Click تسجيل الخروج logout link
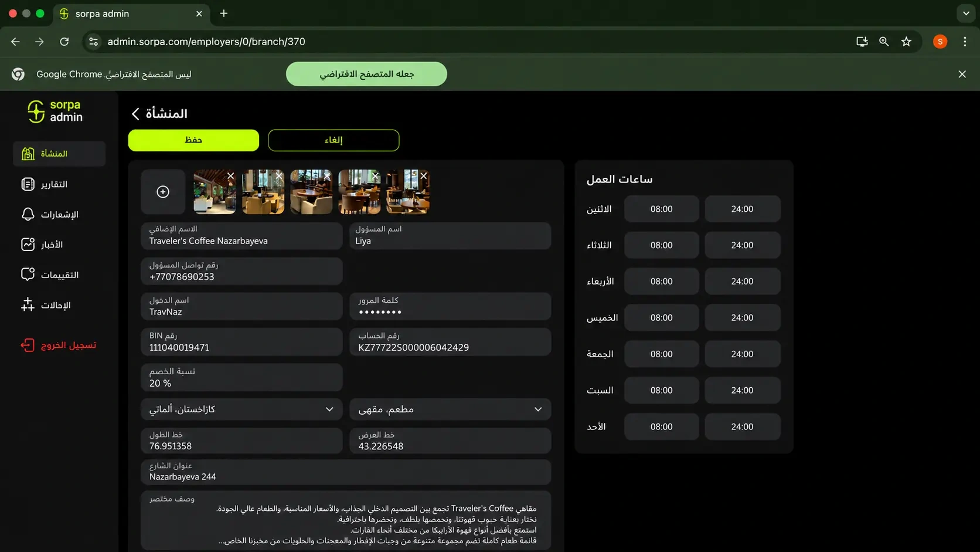This screenshot has width=980, height=552. click(59, 345)
